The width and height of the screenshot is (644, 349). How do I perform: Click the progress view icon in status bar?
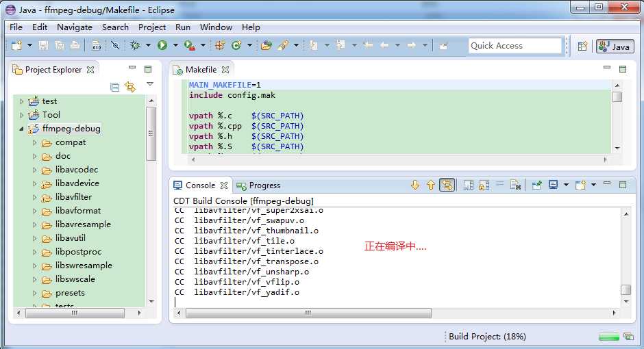pyautogui.click(x=629, y=337)
